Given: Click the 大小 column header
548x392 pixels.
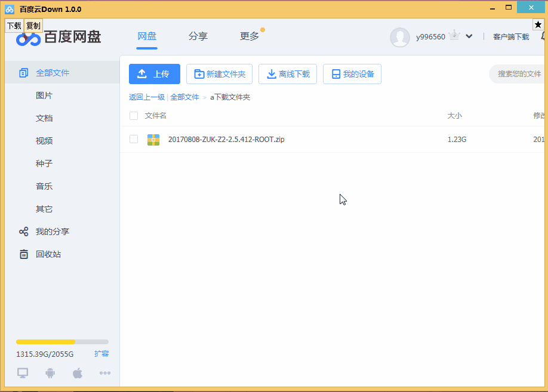Looking at the screenshot, I should click(454, 116).
